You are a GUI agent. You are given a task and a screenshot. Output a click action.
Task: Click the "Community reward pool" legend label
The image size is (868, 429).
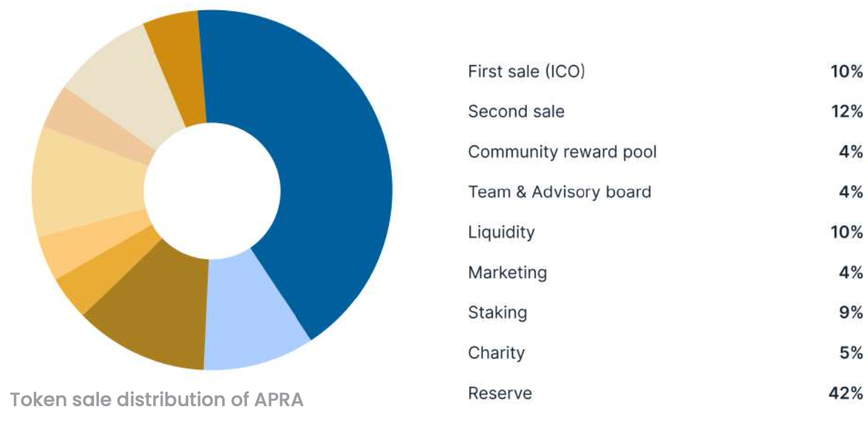click(562, 152)
